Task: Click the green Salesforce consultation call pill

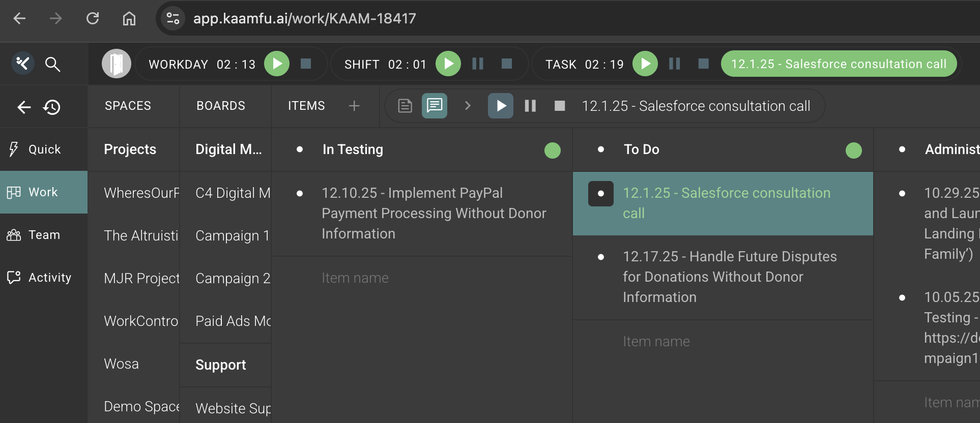Action: (x=838, y=64)
